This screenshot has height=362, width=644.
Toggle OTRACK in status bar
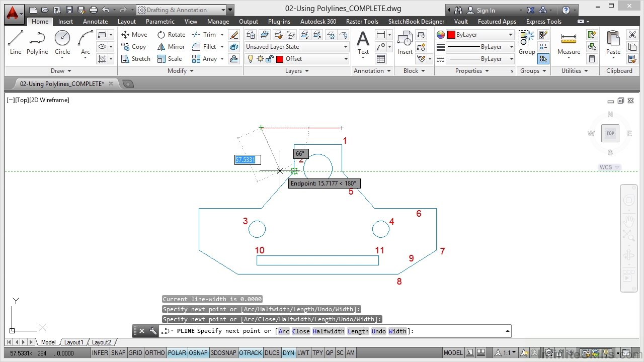tap(250, 353)
